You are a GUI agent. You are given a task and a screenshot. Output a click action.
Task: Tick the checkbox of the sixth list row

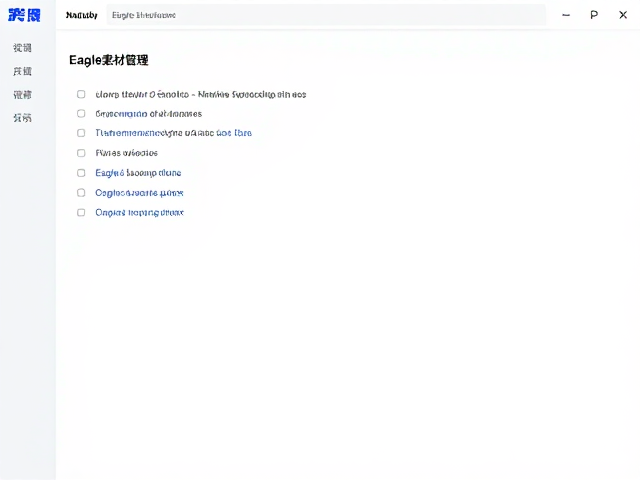point(81,193)
